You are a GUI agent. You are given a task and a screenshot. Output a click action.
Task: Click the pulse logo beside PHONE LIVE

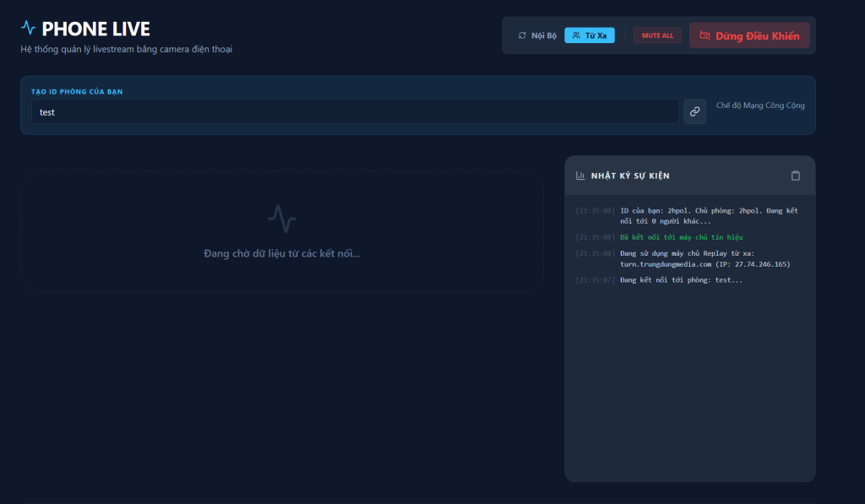[x=29, y=28]
